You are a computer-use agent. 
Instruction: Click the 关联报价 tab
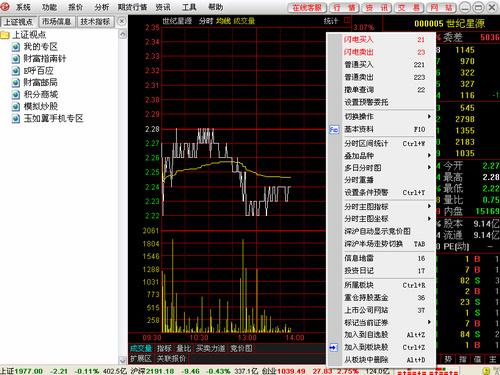pyautogui.click(x=171, y=359)
